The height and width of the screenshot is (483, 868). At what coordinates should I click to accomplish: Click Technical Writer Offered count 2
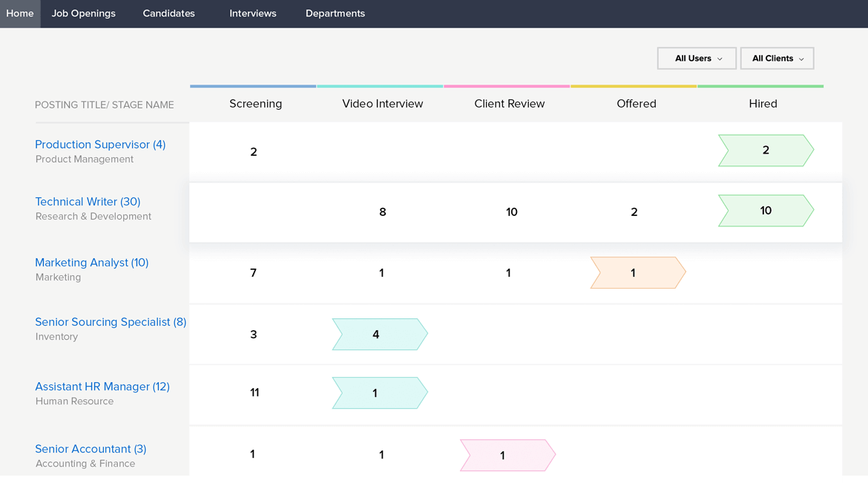pyautogui.click(x=634, y=211)
